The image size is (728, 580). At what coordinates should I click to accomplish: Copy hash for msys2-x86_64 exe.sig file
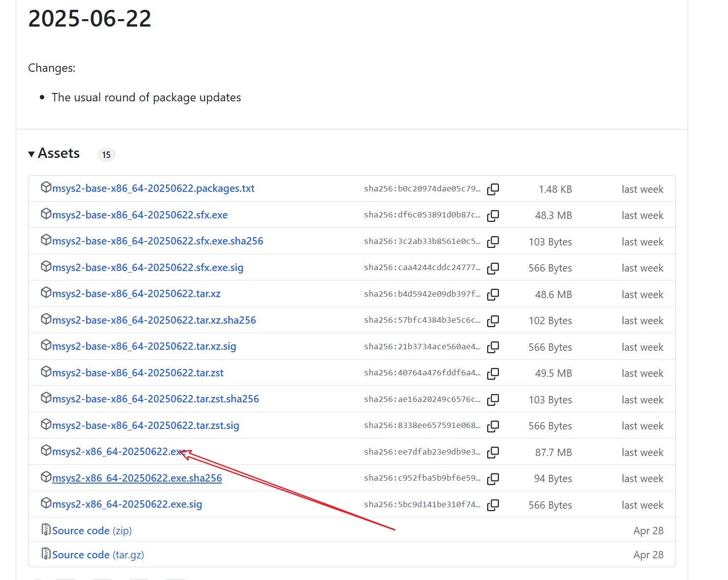(x=493, y=505)
